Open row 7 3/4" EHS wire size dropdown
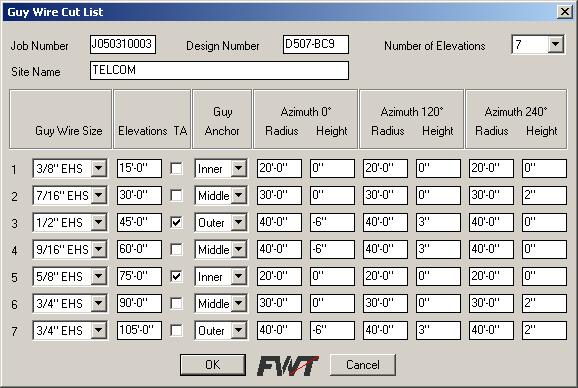The image size is (578, 388). coord(98,330)
